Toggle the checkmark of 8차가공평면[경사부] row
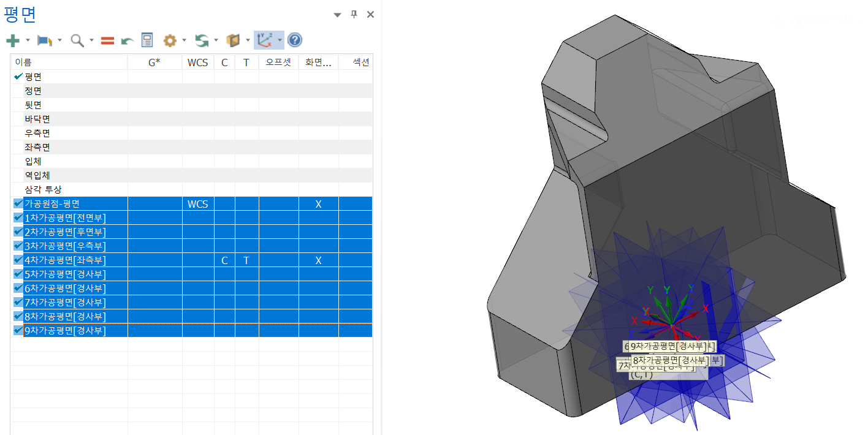868x435 pixels. pos(18,317)
